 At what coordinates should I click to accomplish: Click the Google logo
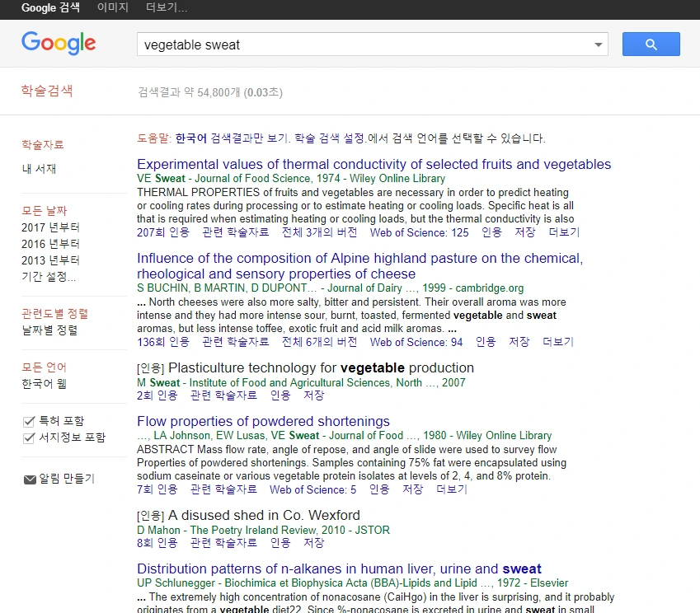59,44
